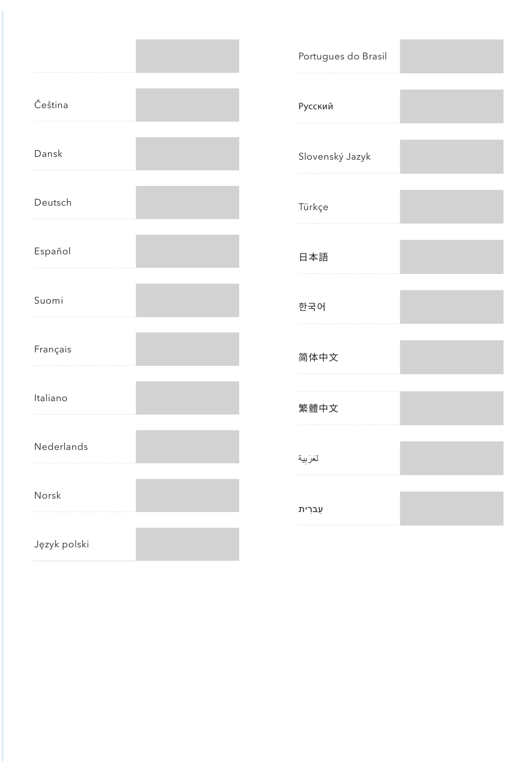Select the Nederlands language entry
Viewport: 532px width, 772px height.
61,447
